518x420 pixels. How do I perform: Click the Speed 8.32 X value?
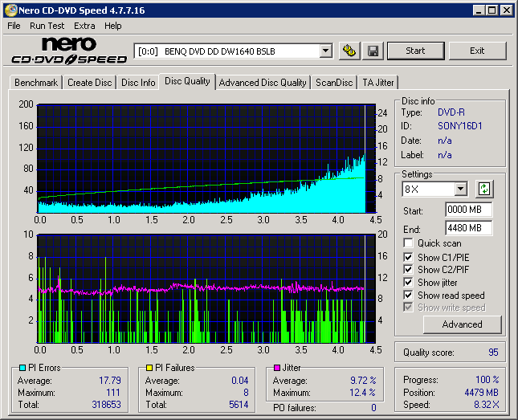point(487,405)
